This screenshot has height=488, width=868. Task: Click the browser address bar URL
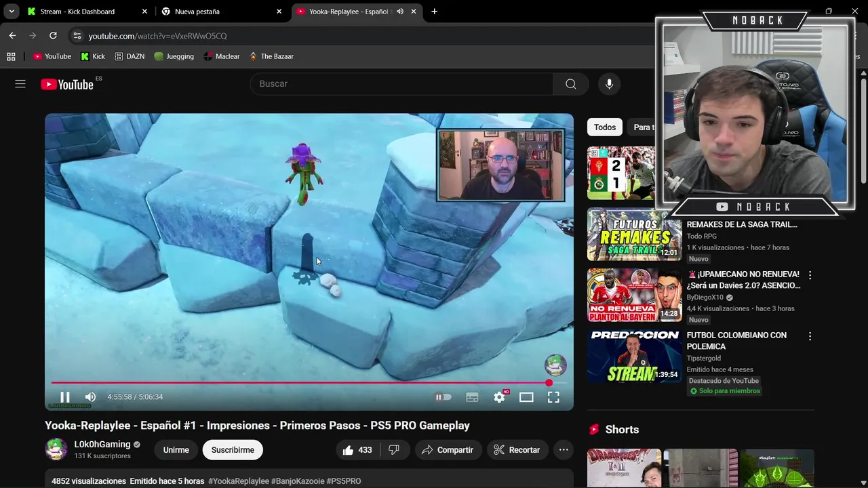[x=158, y=36]
